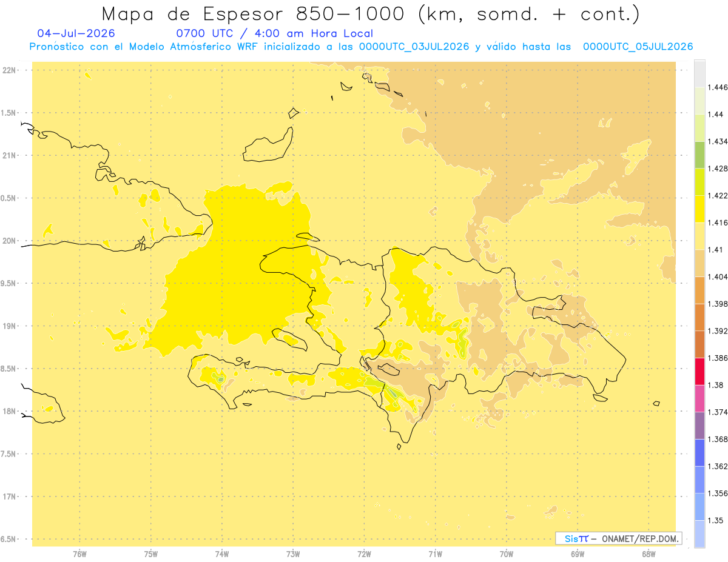The image size is (728, 562).
Task: Click the red colorbar swatch between 1.38 and 1.386
Action: 699,371
